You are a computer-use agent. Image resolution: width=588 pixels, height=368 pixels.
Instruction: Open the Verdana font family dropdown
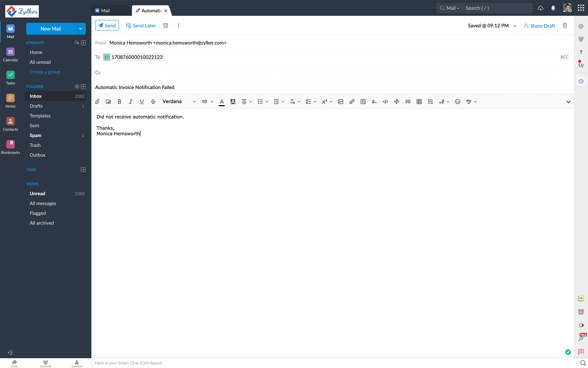coord(179,102)
